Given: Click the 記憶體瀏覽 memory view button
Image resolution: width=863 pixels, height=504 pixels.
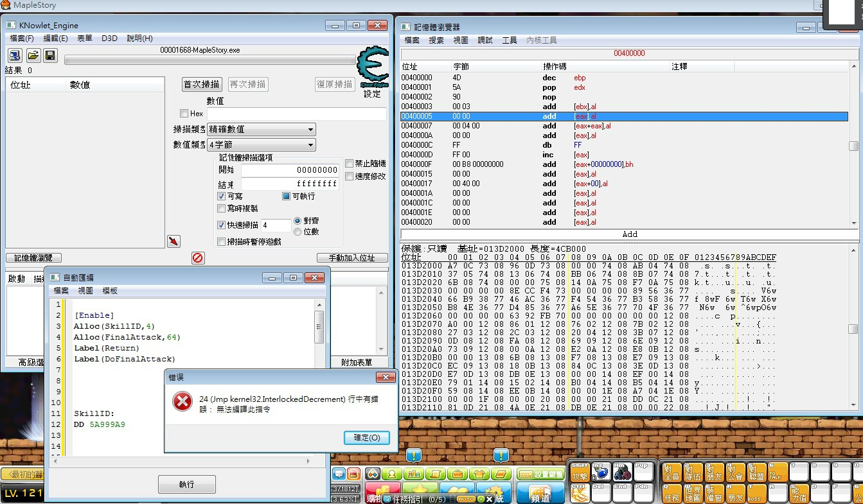Looking at the screenshot, I should 33,257.
